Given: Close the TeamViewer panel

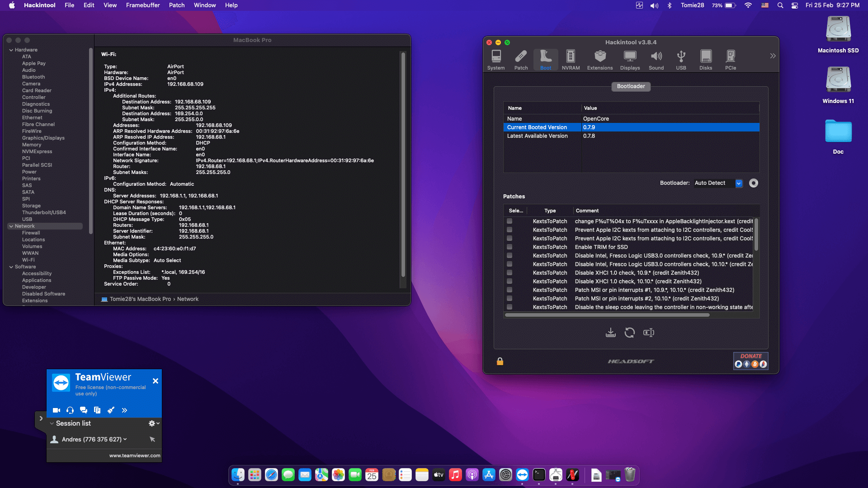Looking at the screenshot, I should 156,381.
